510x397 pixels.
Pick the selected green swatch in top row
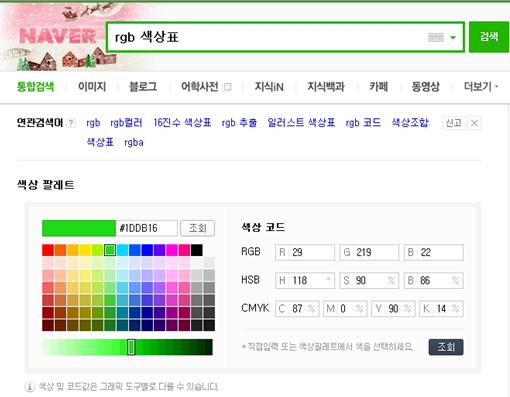tap(110, 250)
